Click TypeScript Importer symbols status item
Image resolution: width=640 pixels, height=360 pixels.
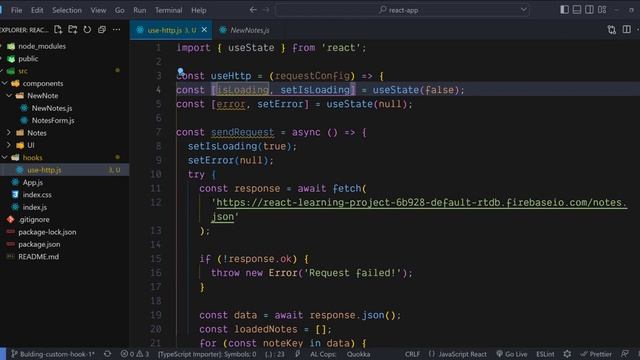pos(207,354)
